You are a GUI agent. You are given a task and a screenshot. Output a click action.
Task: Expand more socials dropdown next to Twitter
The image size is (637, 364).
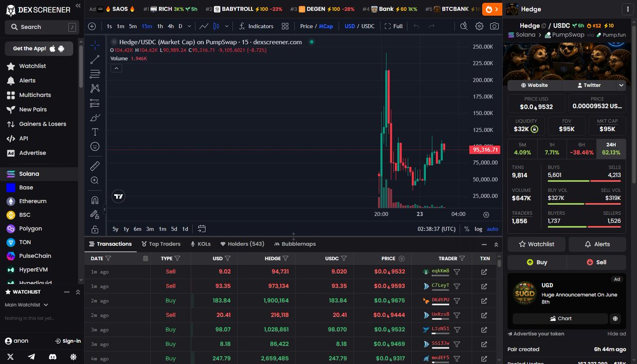click(x=621, y=85)
